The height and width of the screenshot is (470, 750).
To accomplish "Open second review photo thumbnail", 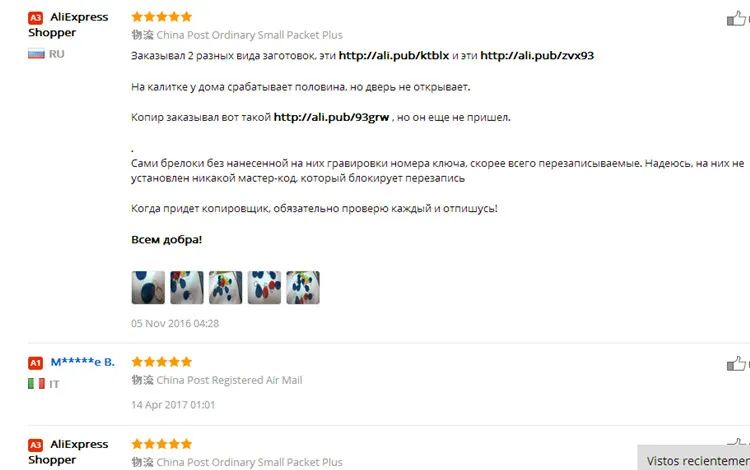I will click(x=187, y=287).
